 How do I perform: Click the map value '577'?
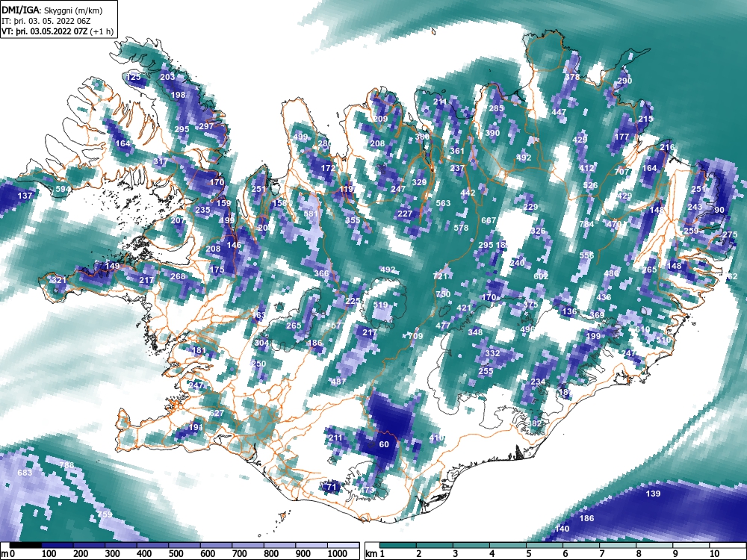(338, 326)
